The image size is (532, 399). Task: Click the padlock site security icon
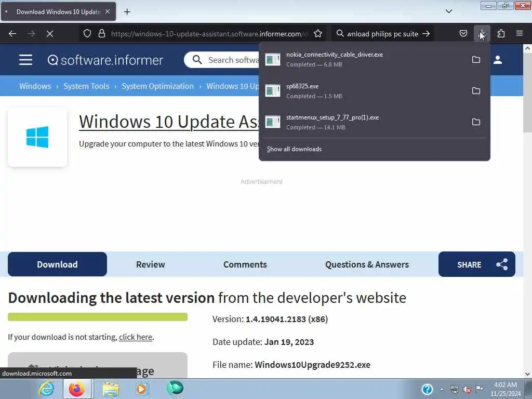pos(101,34)
